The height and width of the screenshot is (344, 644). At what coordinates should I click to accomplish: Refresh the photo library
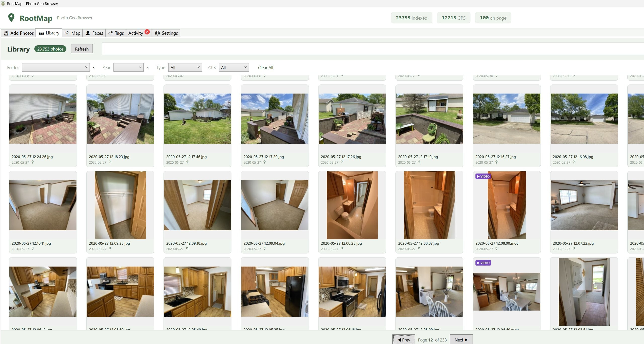click(82, 49)
